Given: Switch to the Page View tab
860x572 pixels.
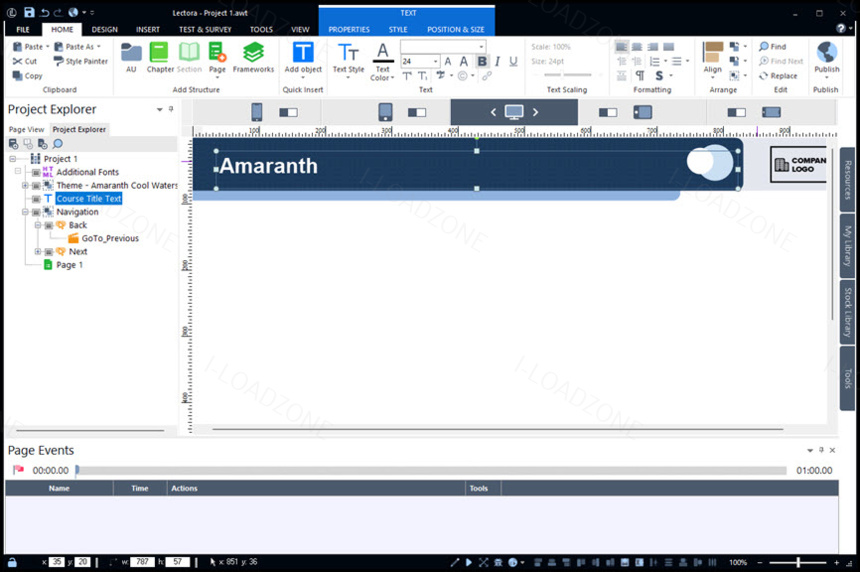Looking at the screenshot, I should coord(26,129).
